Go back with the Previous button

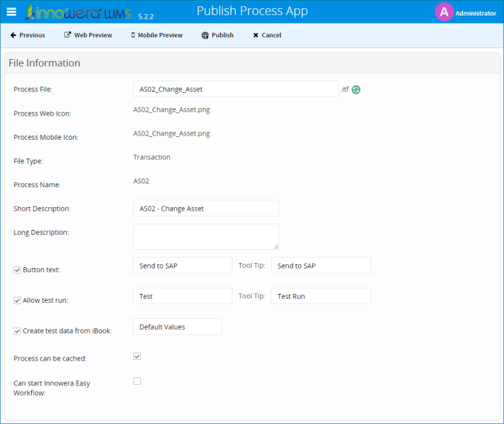pos(28,35)
